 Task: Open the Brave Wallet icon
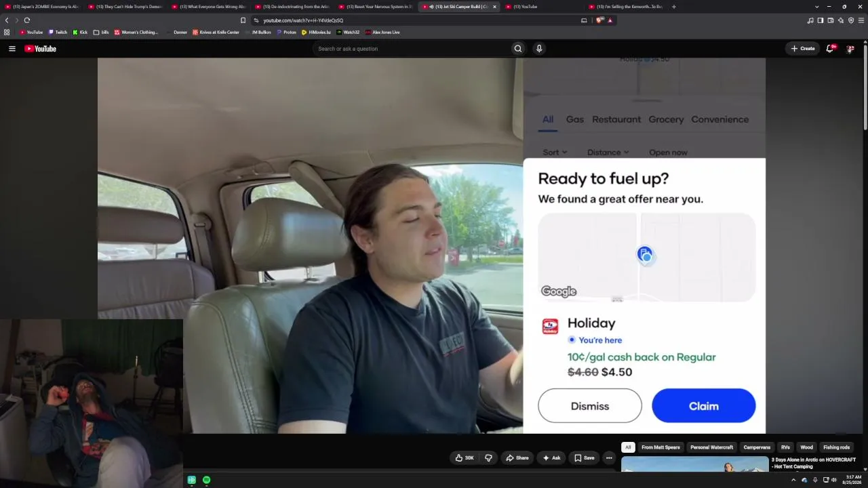click(x=831, y=20)
